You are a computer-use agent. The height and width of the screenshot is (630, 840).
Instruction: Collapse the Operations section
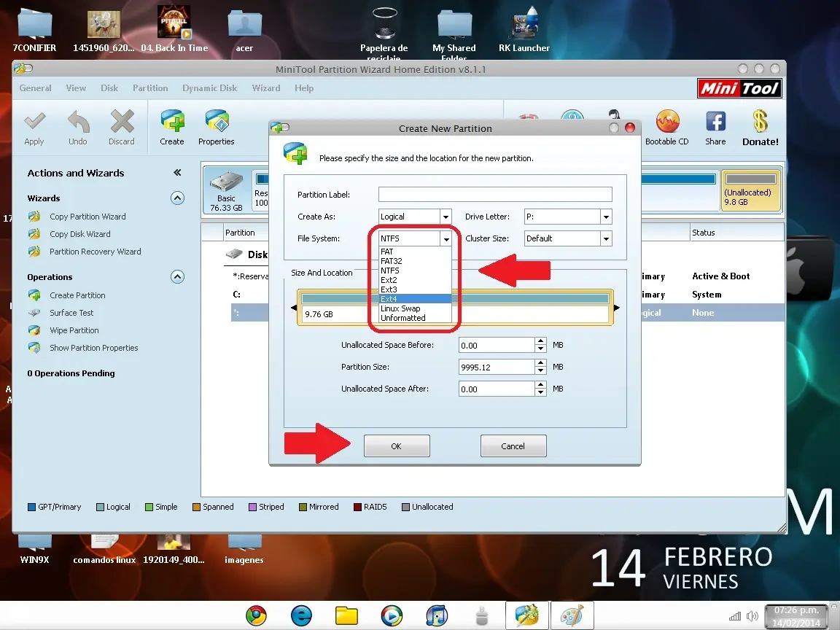coord(177,277)
